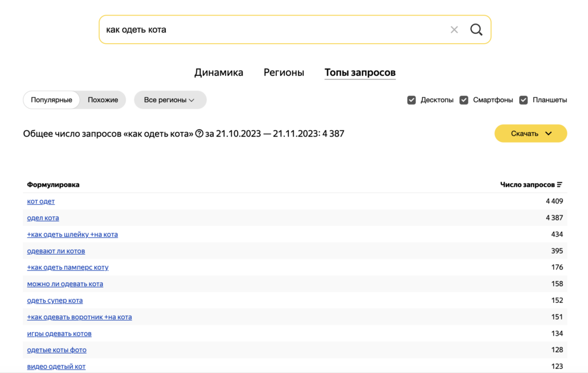The image size is (588, 373).
Task: Select the Популярные queries option
Action: (52, 100)
